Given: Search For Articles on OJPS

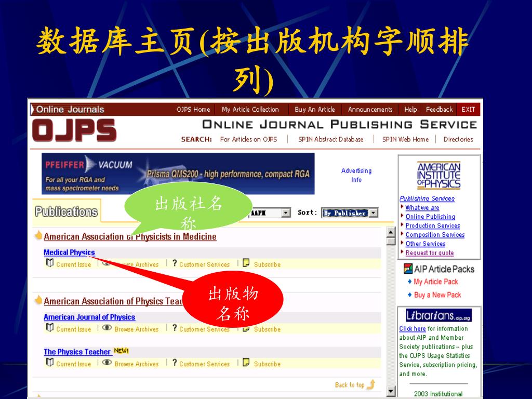Looking at the screenshot, I should 248,139.
